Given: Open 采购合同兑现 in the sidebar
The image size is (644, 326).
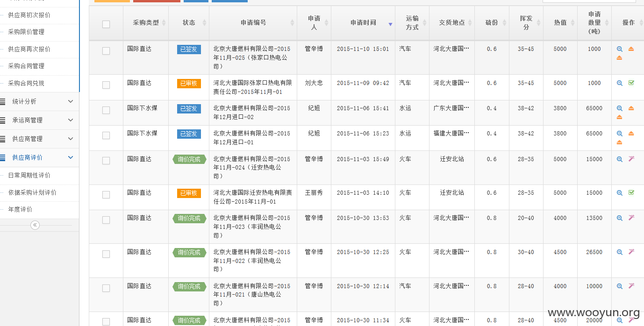Looking at the screenshot, I should pos(26,83).
